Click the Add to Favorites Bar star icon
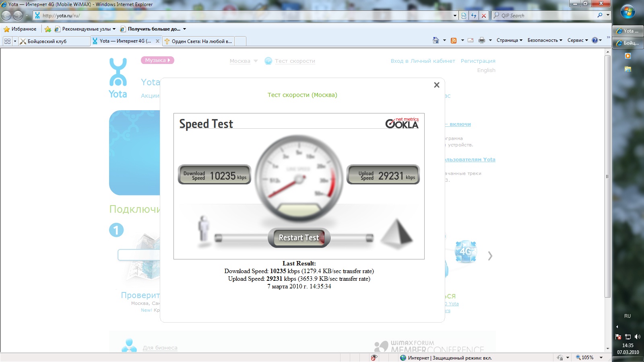644x362 pixels. pyautogui.click(x=48, y=29)
